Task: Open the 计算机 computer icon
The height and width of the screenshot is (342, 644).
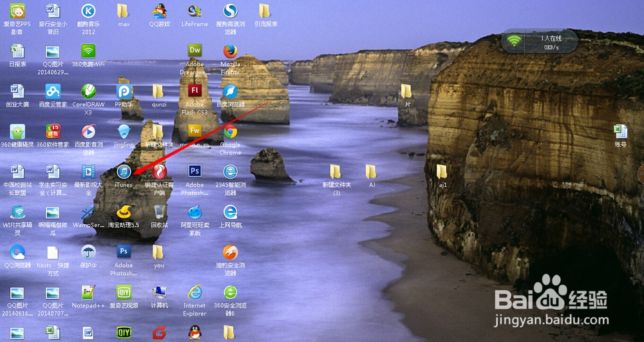Action: pyautogui.click(x=159, y=292)
